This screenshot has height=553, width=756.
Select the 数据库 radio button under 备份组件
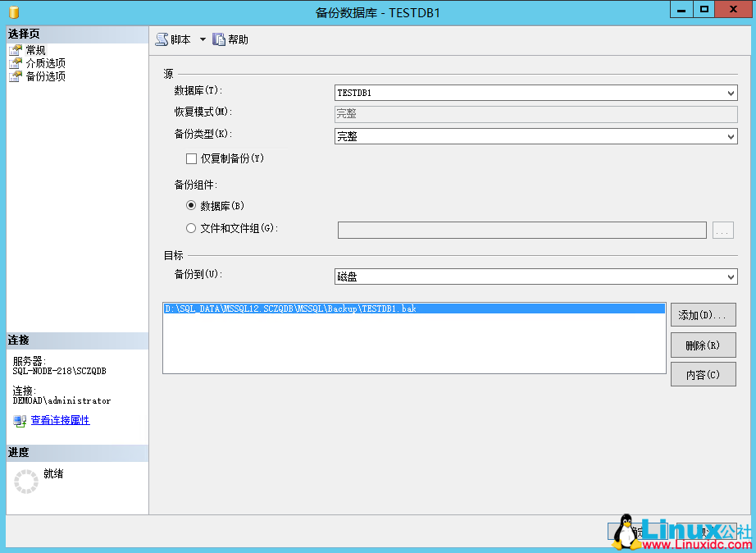click(x=190, y=205)
